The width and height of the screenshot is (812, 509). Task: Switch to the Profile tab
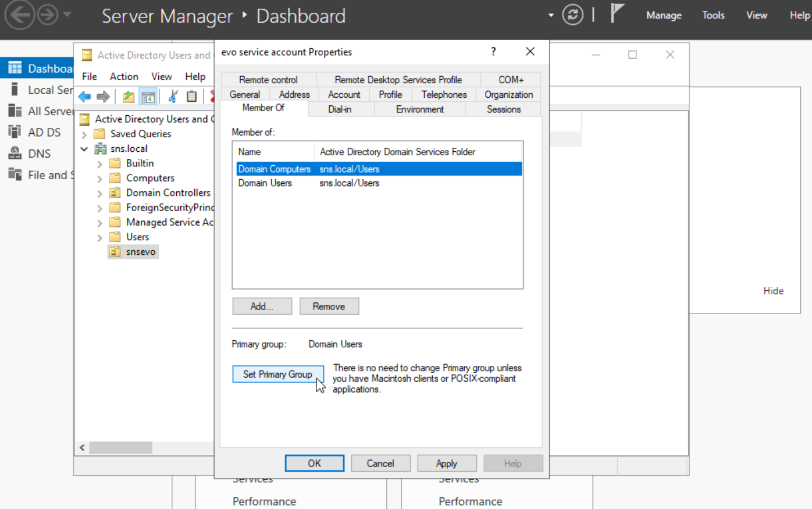coord(390,94)
